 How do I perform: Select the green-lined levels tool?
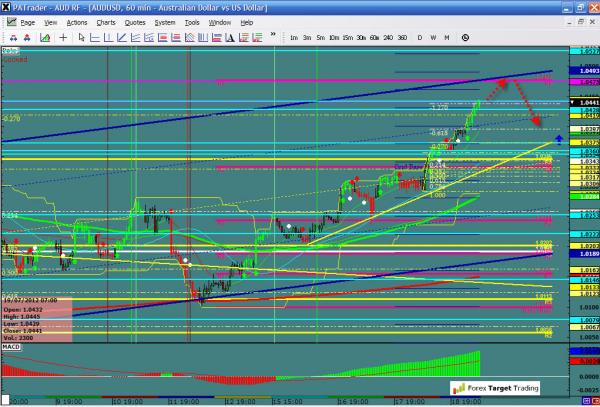(257, 37)
